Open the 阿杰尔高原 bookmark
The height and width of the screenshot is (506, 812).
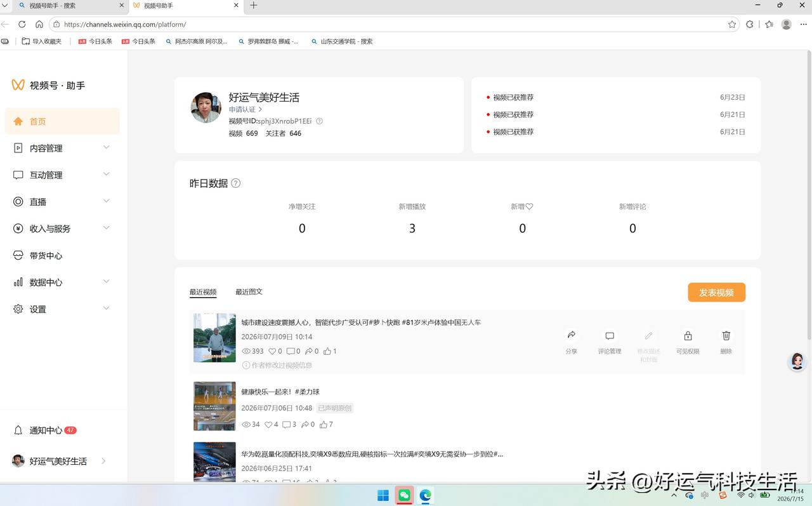click(196, 41)
